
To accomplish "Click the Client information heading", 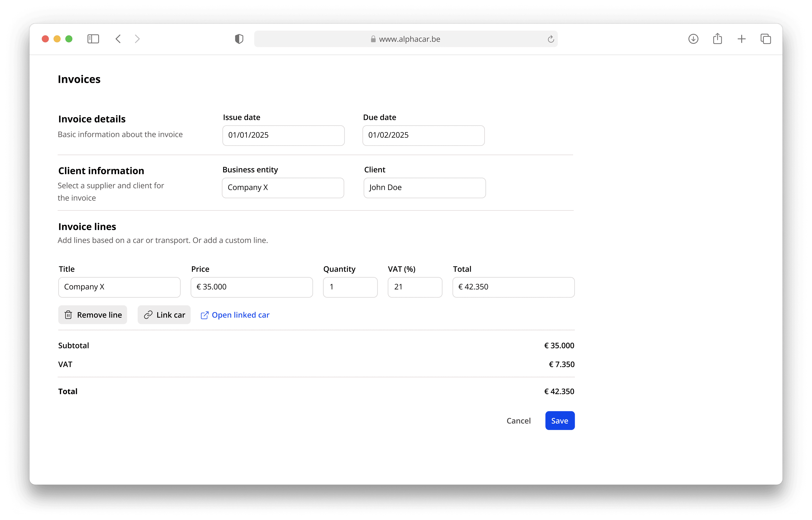I will [101, 171].
